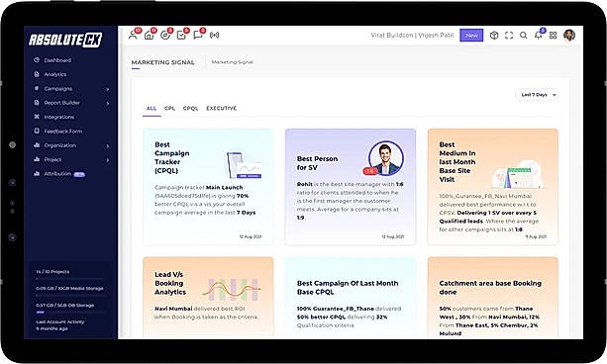Open the Project sidebar item
This screenshot has height=364, width=607.
coord(52,159)
